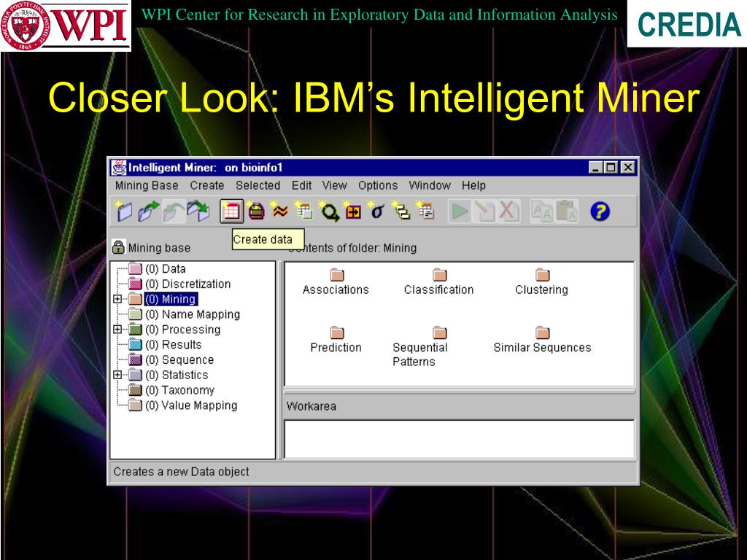The width and height of the screenshot is (747, 560).
Task: Select the "(0) Name Mapping" tree item
Action: (193, 314)
